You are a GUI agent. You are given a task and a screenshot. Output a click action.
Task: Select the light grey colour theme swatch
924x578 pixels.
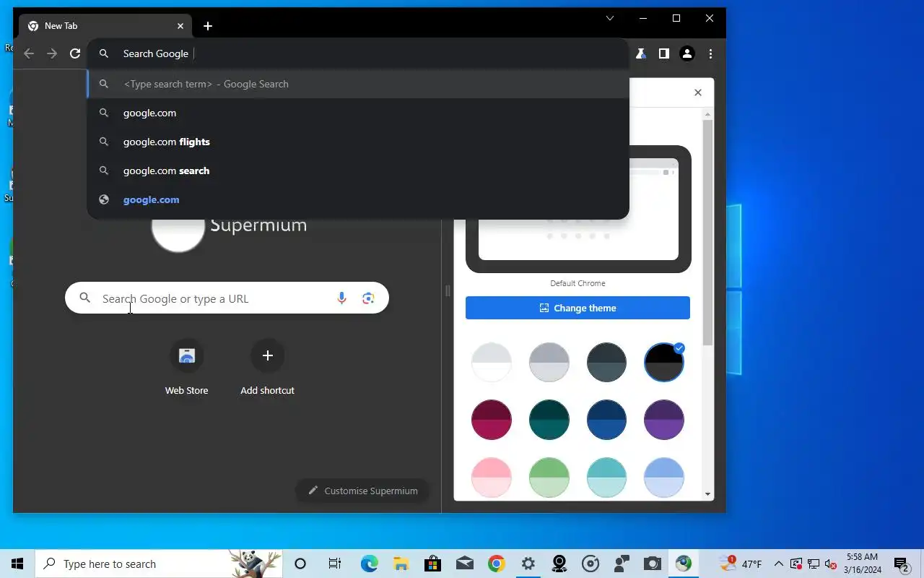pyautogui.click(x=549, y=362)
